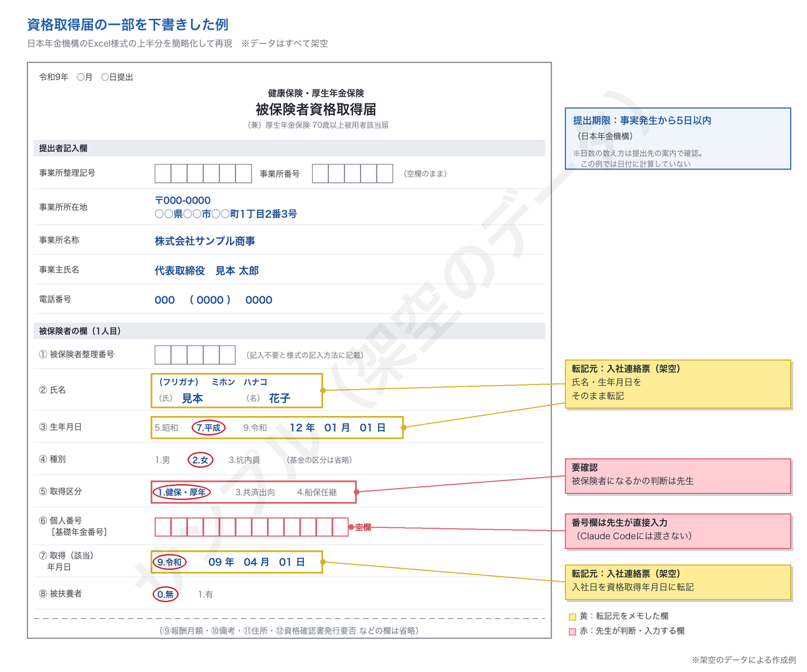Viewport: 807px width, 672px height.
Task: Click the yellow legend swatch for 転記元
Action: click(572, 616)
